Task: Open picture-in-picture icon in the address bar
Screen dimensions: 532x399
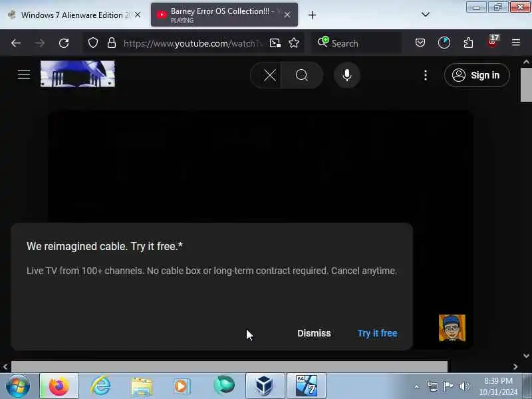Action: 275,43
